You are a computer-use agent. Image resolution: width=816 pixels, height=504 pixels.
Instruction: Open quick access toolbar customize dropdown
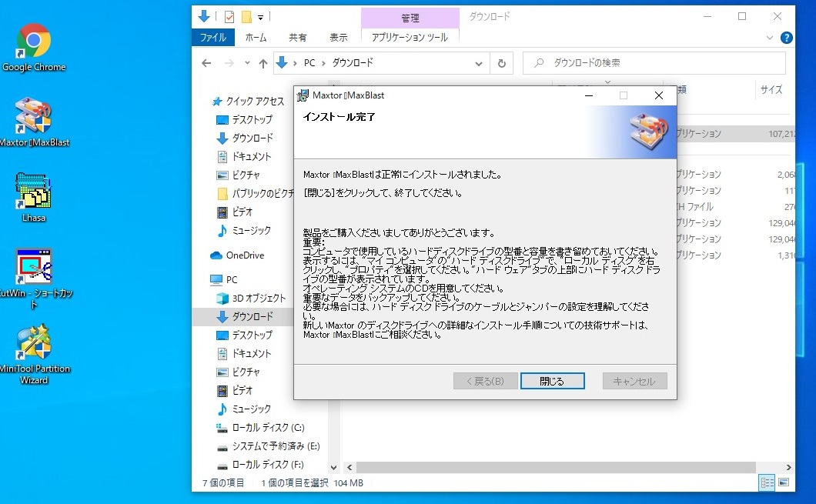coord(260,17)
